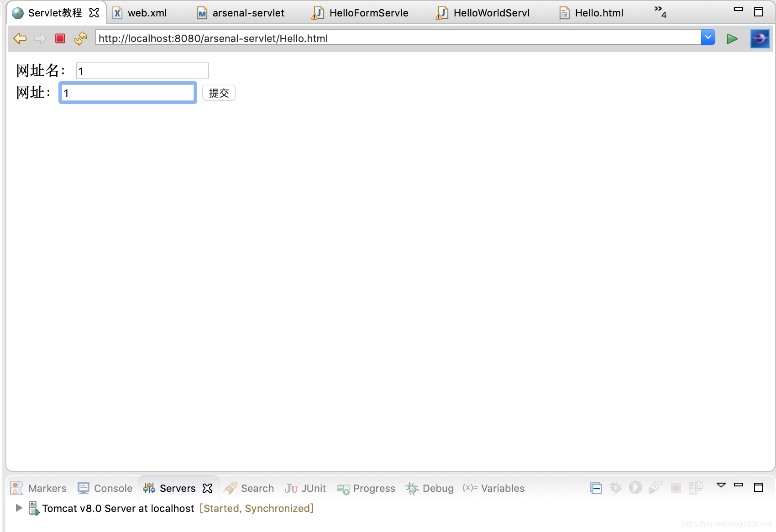Click the green Go to URL arrow

[x=732, y=39]
